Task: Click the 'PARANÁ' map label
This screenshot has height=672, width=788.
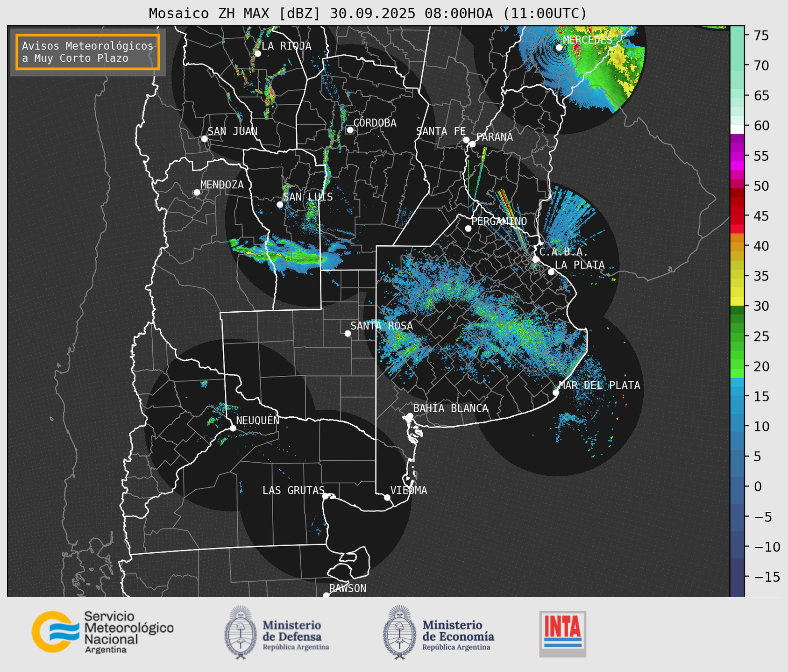Action: pyautogui.click(x=494, y=137)
